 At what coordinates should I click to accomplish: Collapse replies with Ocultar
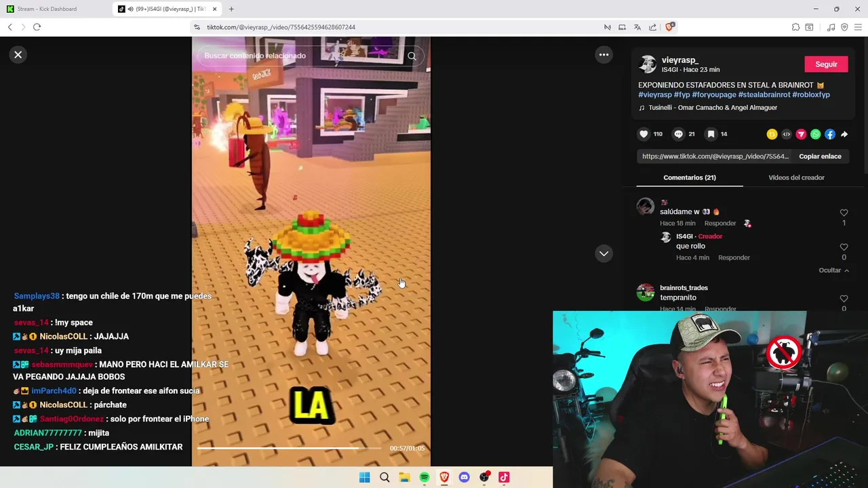(833, 270)
